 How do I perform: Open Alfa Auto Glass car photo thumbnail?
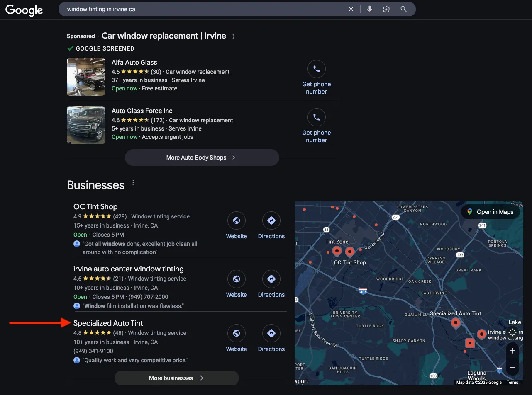click(86, 77)
